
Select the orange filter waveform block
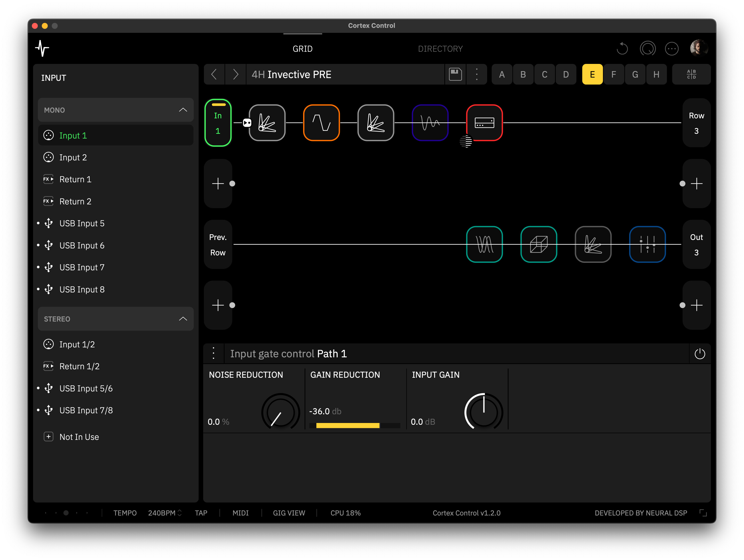click(321, 123)
